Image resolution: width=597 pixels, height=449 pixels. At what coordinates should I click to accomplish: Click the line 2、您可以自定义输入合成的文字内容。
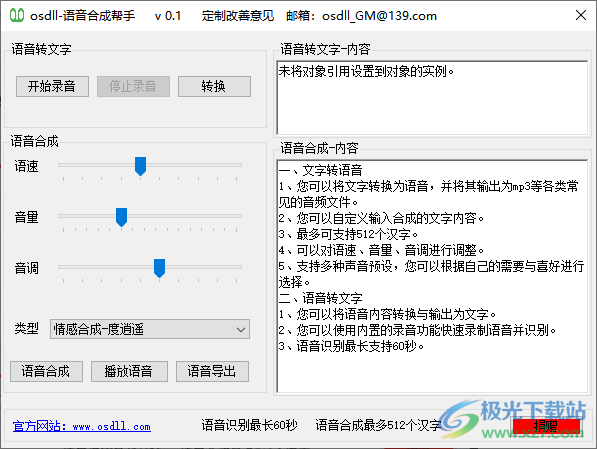pos(381,218)
